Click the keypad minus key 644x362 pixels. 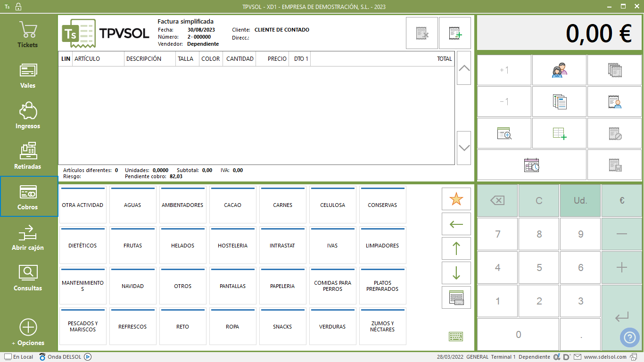coord(622,234)
